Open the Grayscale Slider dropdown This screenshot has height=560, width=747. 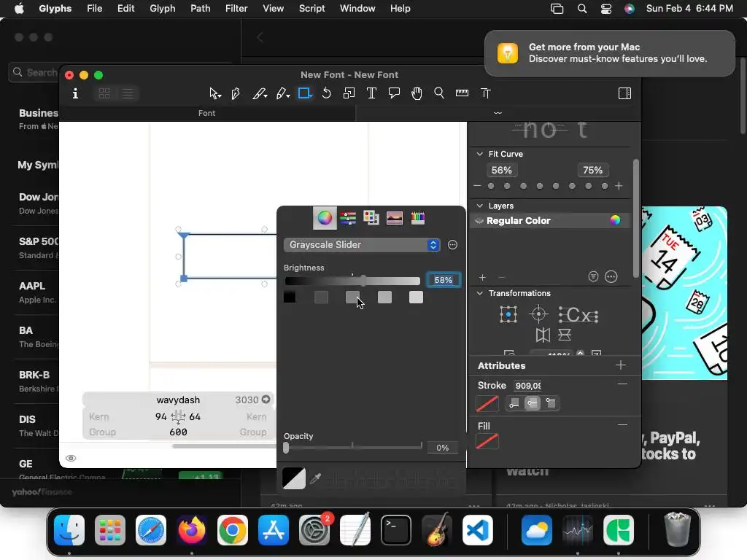(x=362, y=245)
